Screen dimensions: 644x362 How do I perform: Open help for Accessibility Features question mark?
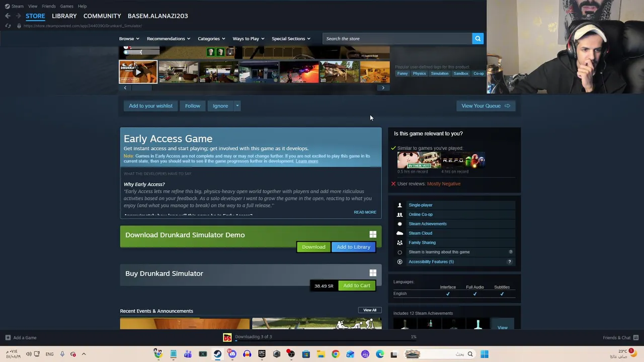pyautogui.click(x=509, y=262)
